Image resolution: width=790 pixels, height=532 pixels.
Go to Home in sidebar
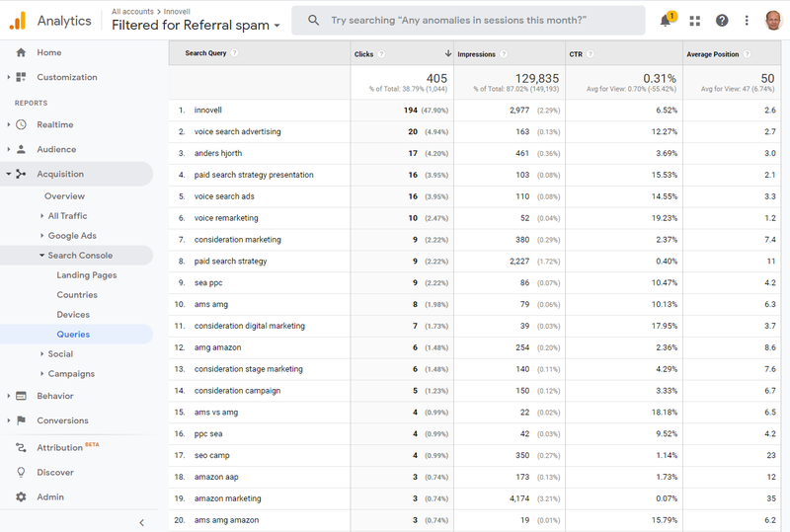click(48, 52)
